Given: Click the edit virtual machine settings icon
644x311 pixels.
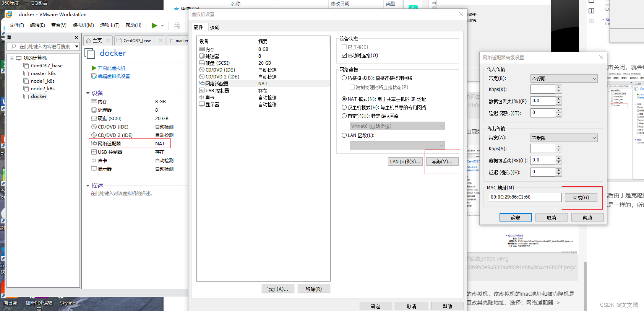Looking at the screenshot, I should [94, 76].
